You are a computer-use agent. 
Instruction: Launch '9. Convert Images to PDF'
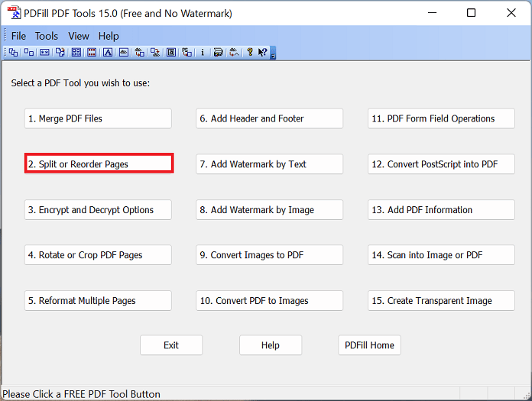coord(269,255)
